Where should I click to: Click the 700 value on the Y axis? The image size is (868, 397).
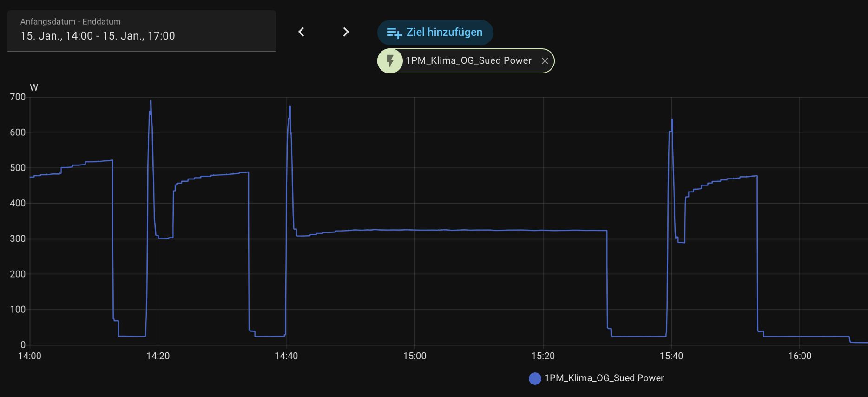(x=18, y=97)
